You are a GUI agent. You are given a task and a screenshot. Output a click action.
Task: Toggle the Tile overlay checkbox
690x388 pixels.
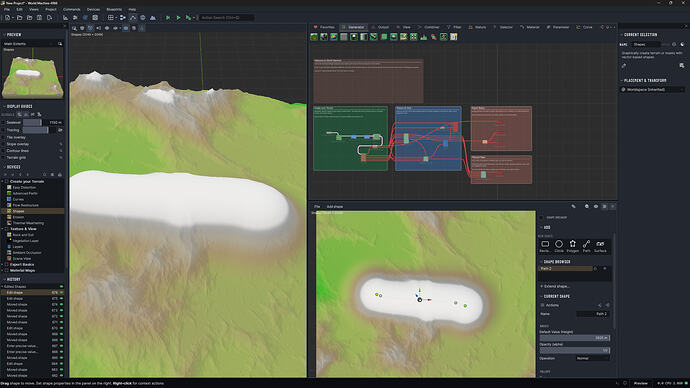[x=4, y=137]
